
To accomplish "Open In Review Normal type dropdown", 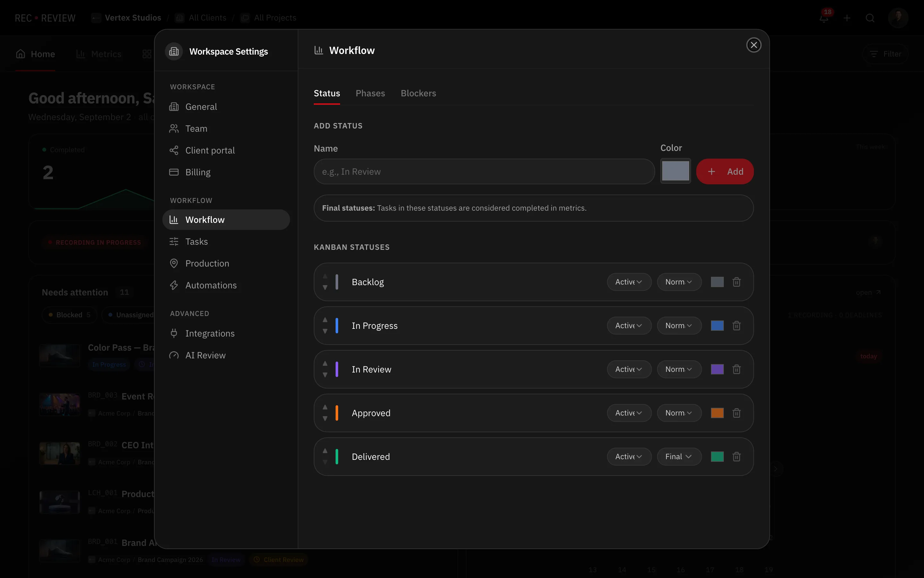I will (679, 369).
